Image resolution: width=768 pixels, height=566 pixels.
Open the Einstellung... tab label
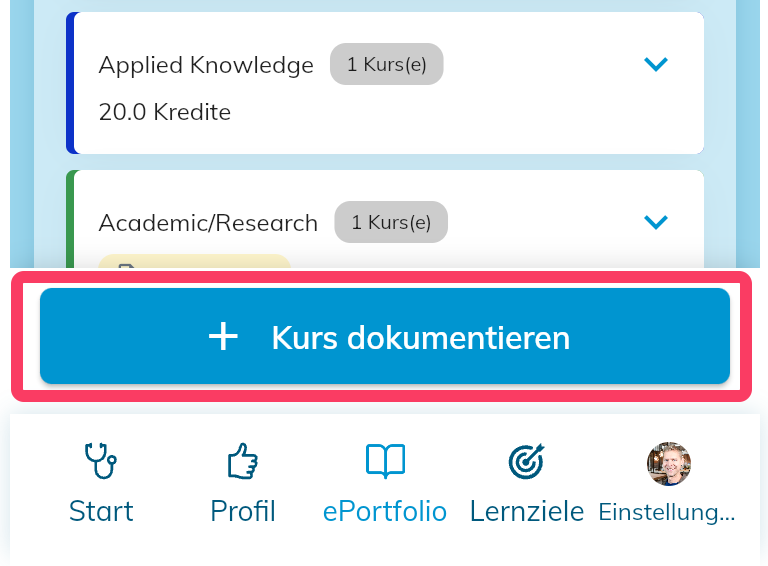point(667,512)
